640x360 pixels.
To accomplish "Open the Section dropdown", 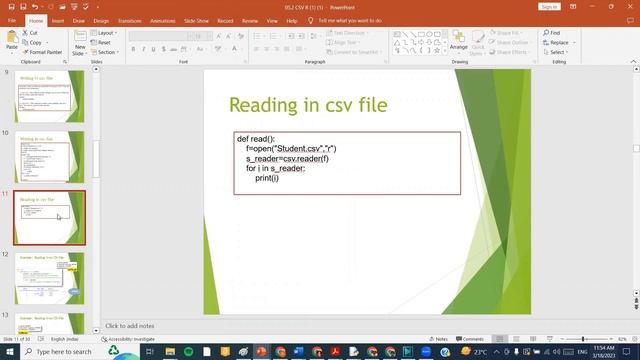I will click(105, 52).
